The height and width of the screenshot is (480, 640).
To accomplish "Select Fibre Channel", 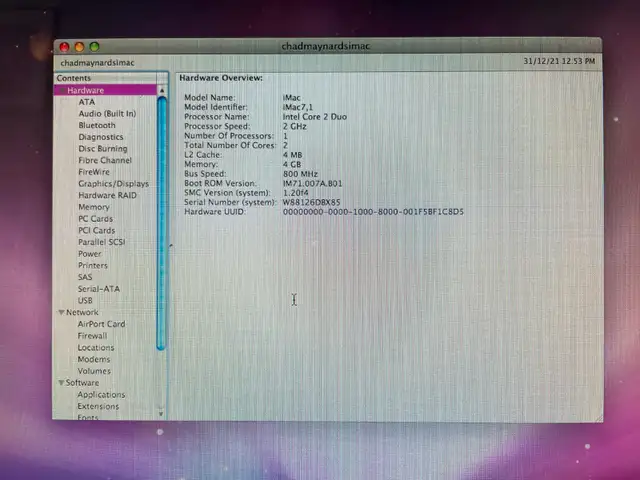I will (105, 160).
